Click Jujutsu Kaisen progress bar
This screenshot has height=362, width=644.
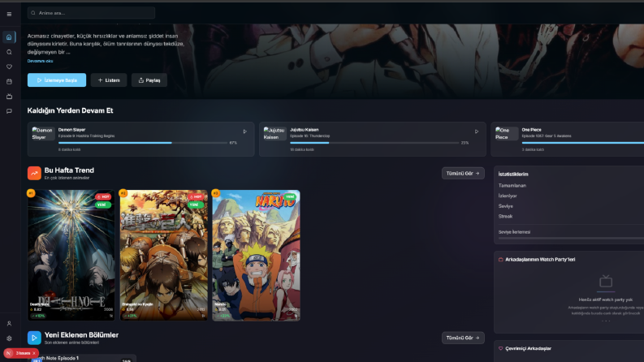pyautogui.click(x=374, y=143)
